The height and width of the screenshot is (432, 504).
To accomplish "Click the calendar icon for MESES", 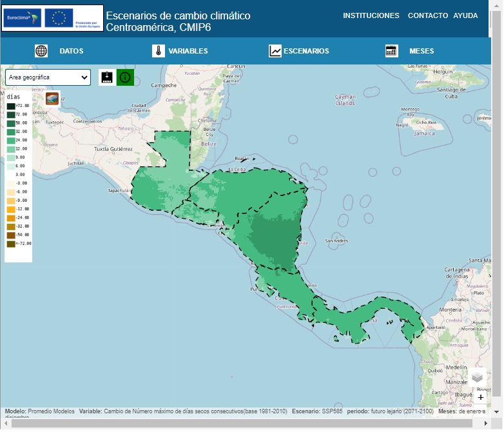I will coord(391,51).
